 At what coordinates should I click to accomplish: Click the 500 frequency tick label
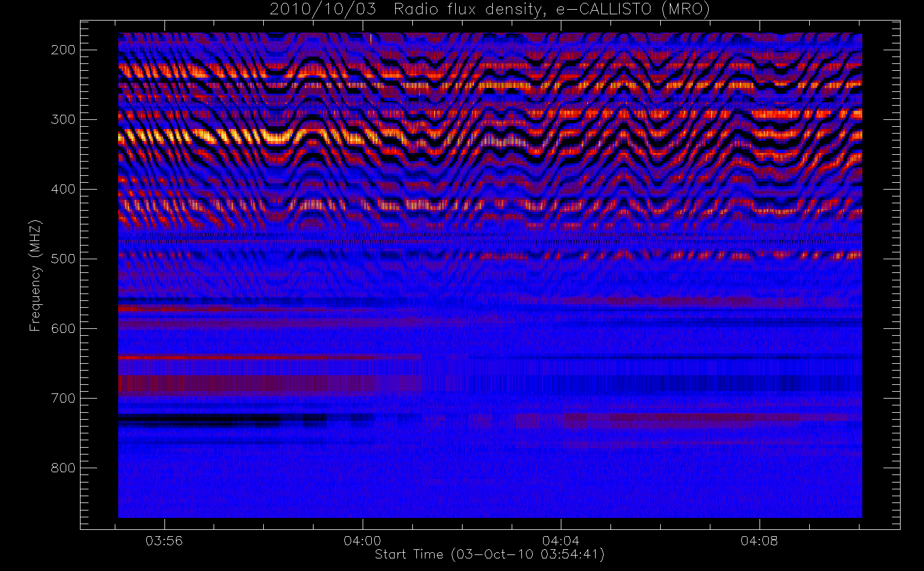pyautogui.click(x=63, y=259)
